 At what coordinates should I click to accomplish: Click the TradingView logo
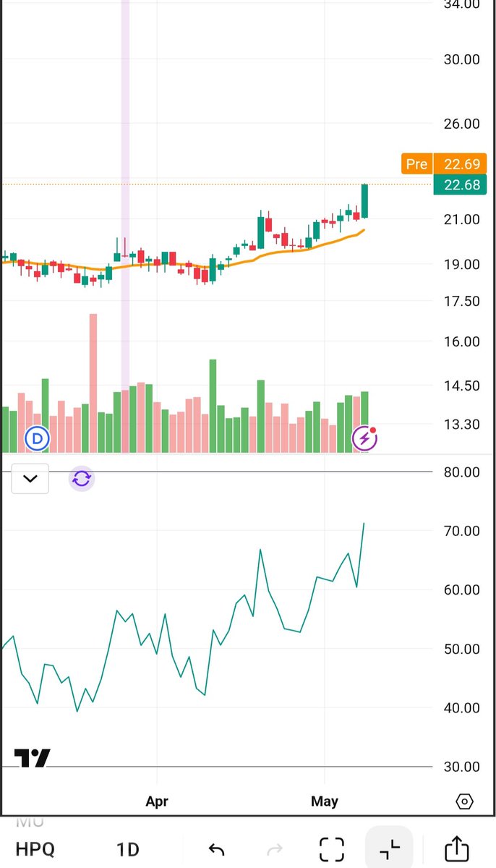[33, 758]
